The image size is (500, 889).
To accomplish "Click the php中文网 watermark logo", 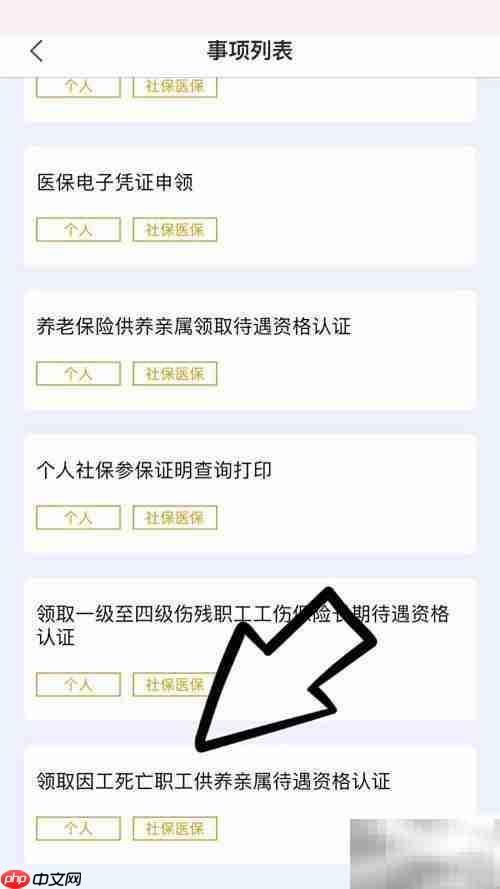I will 41,879.
